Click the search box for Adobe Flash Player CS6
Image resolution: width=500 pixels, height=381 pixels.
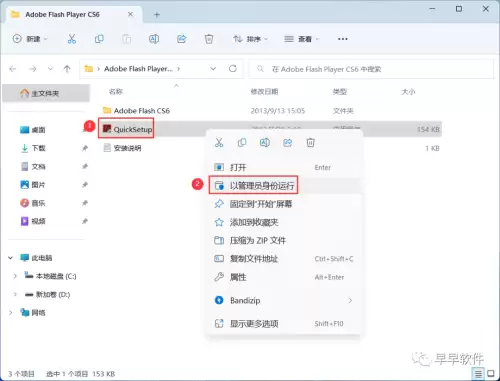(x=371, y=69)
